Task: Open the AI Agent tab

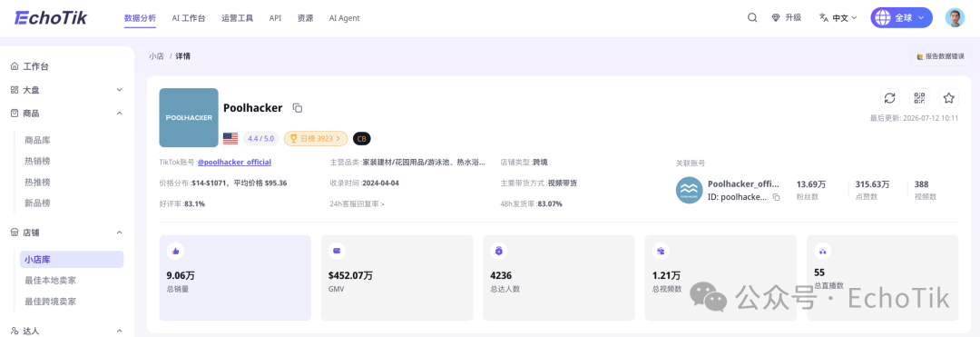Action: pos(345,18)
